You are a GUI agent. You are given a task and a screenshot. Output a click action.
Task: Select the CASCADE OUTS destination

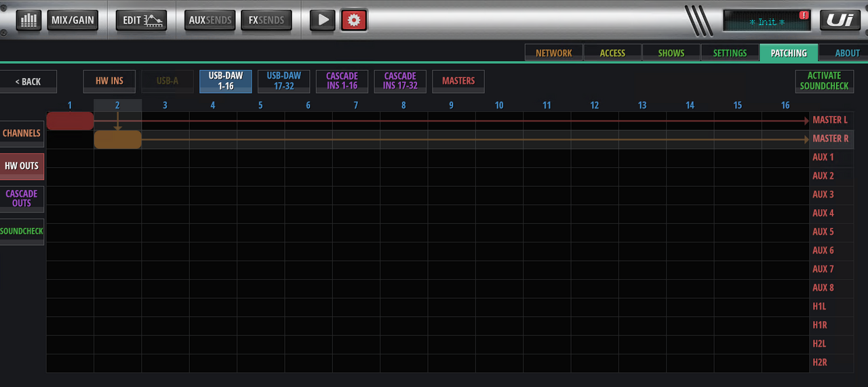[x=22, y=198]
